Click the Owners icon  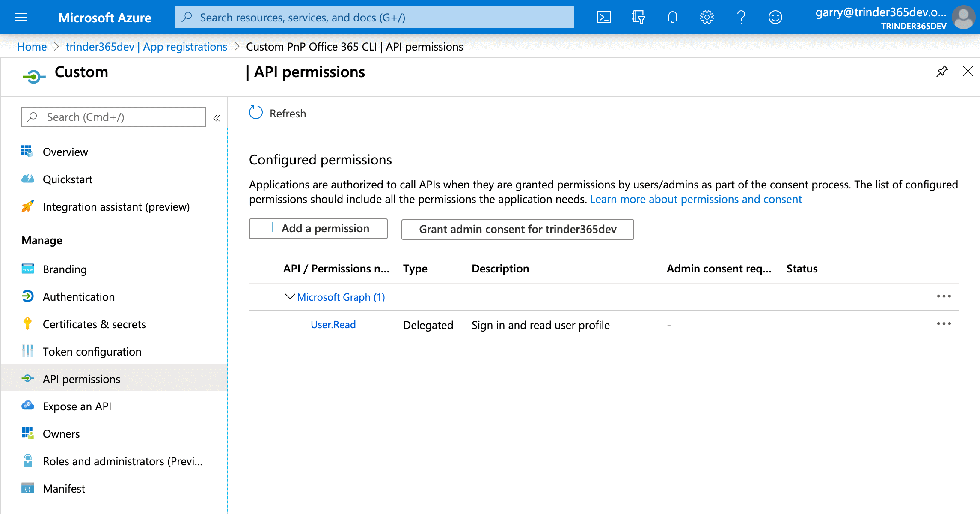27,433
